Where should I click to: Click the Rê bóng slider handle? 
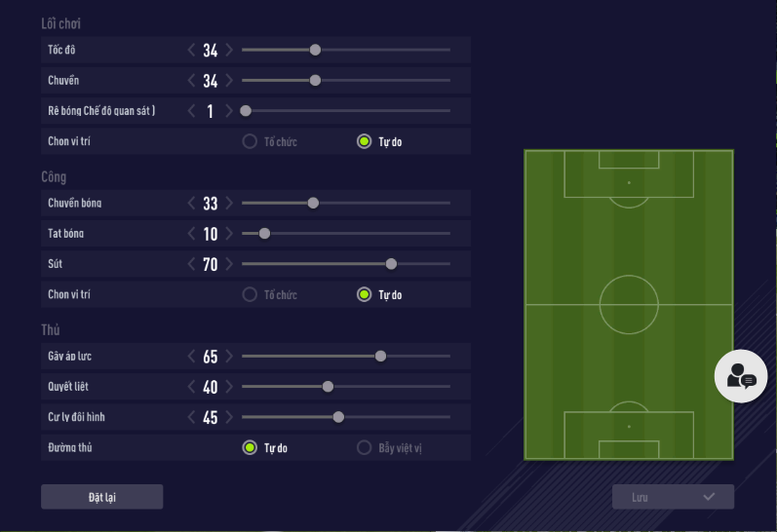(x=246, y=111)
